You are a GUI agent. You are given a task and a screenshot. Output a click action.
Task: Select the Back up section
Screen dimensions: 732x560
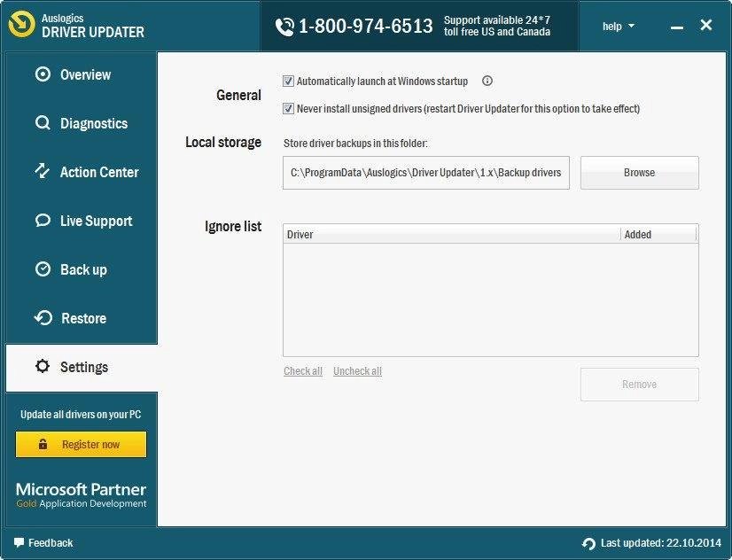pyautogui.click(x=82, y=269)
